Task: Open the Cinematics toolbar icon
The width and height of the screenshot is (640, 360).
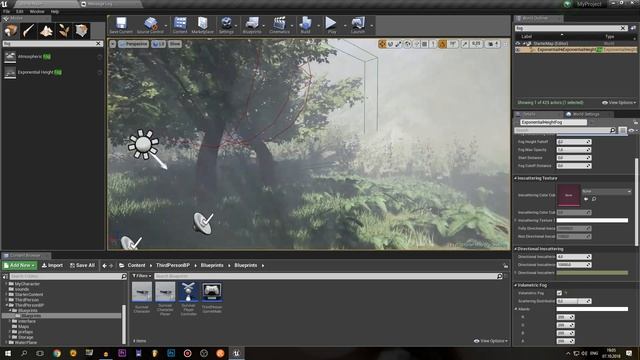Action: (x=279, y=24)
